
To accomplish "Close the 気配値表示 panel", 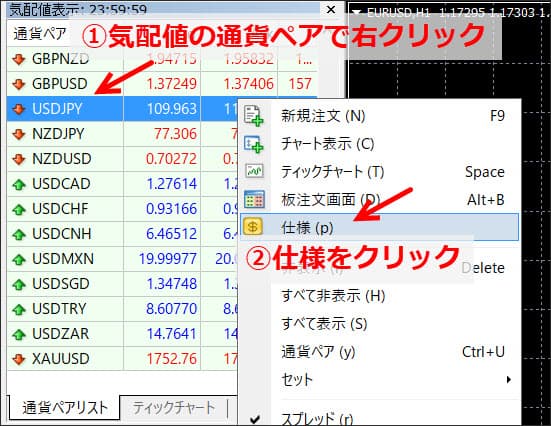I will 331,9.
